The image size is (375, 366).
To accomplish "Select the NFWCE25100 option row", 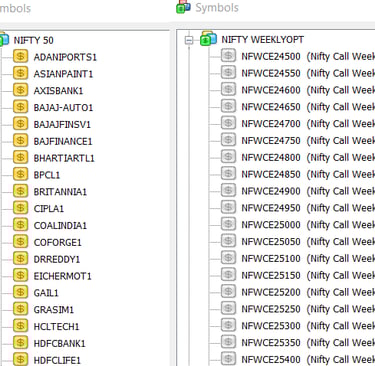I will click(x=298, y=258).
